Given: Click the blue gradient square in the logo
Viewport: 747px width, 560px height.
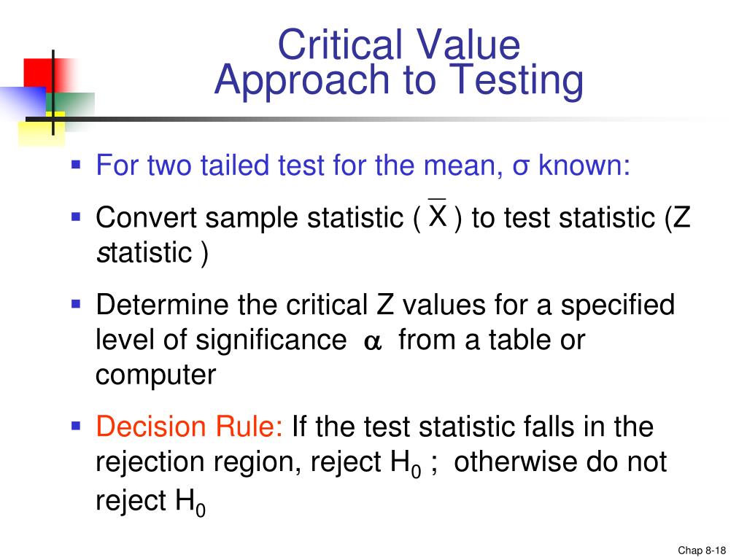Looking at the screenshot, I should pos(23,102).
